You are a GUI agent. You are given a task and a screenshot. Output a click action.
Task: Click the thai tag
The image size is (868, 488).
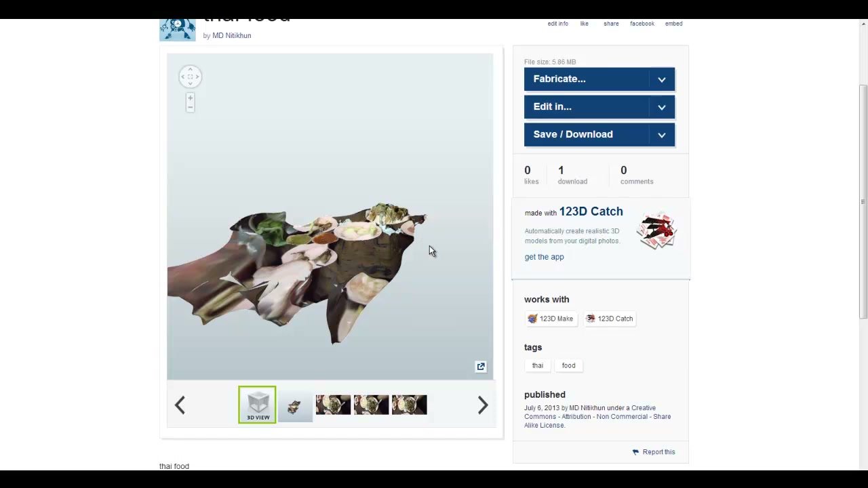538,366
